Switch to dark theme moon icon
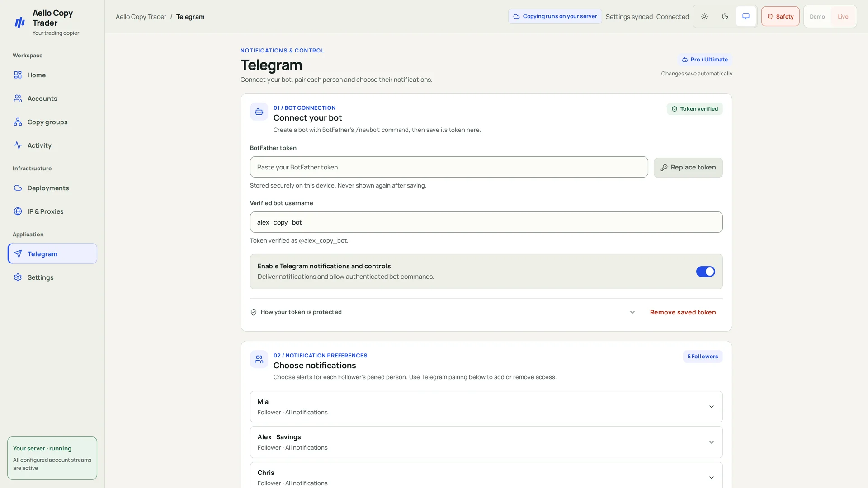868x488 pixels. [725, 16]
